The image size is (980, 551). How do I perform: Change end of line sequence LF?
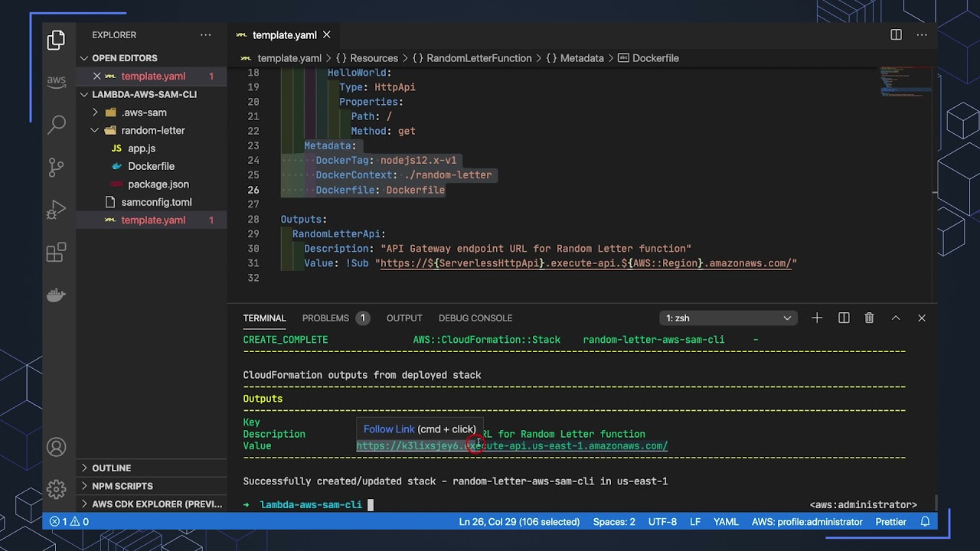coord(695,522)
